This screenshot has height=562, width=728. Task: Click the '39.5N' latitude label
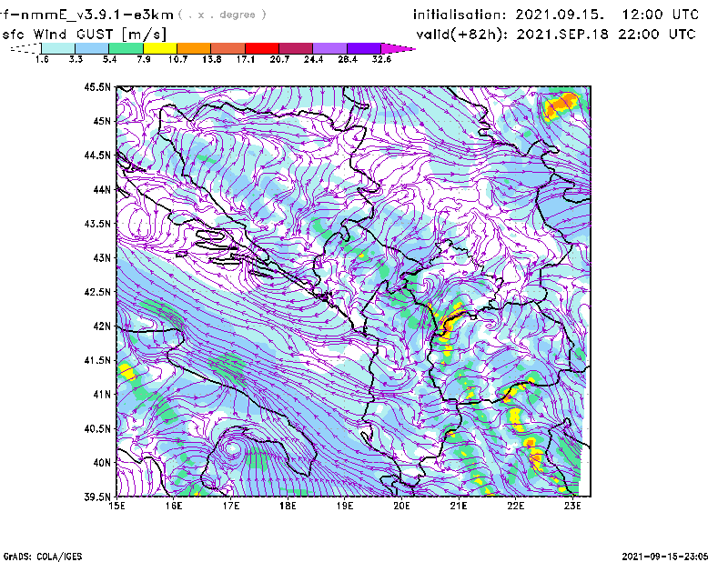[x=97, y=497]
